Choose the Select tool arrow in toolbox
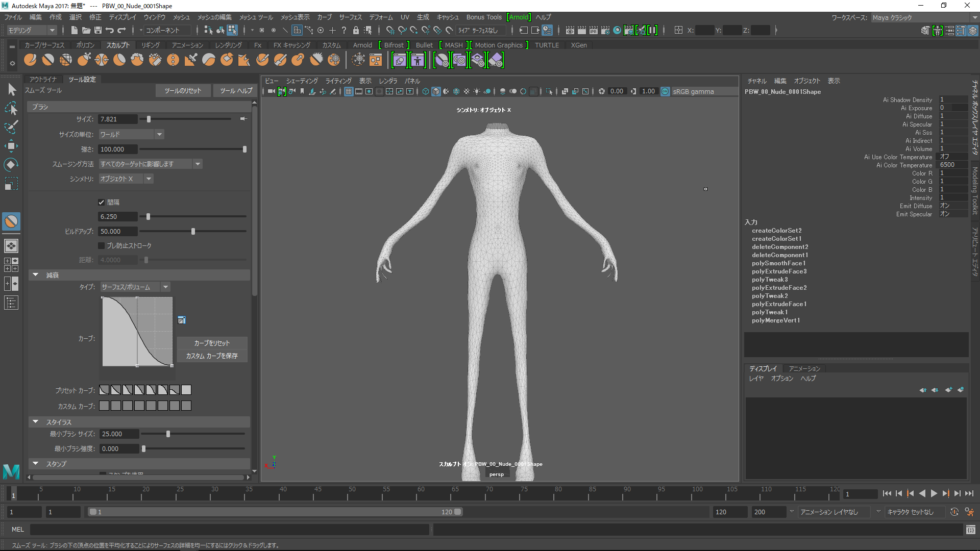The height and width of the screenshot is (551, 980). point(11,90)
